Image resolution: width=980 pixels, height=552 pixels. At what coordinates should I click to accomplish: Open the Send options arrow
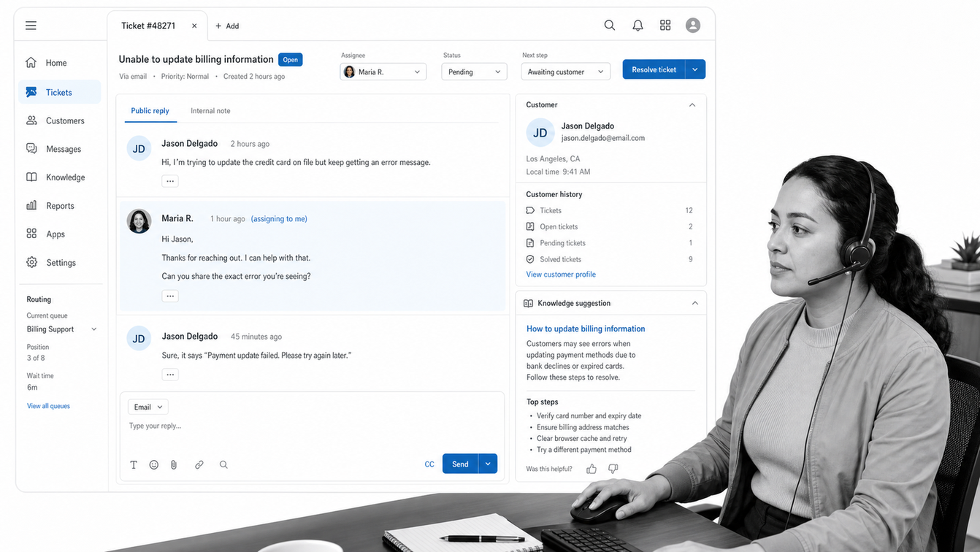coord(488,464)
